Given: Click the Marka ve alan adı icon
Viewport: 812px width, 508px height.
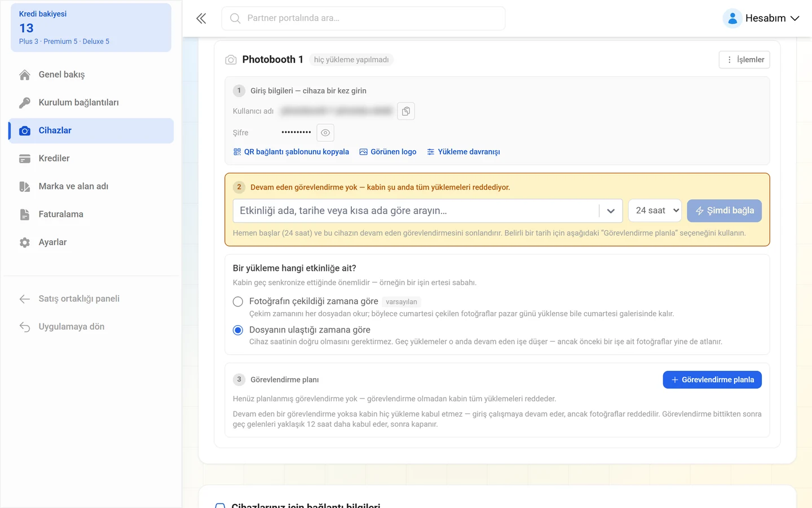Looking at the screenshot, I should point(25,187).
